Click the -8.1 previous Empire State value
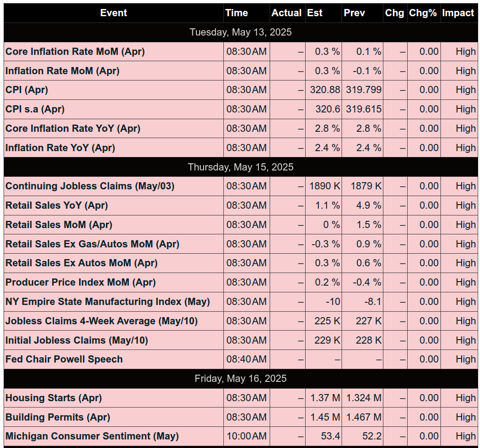The image size is (480, 448). point(373,301)
